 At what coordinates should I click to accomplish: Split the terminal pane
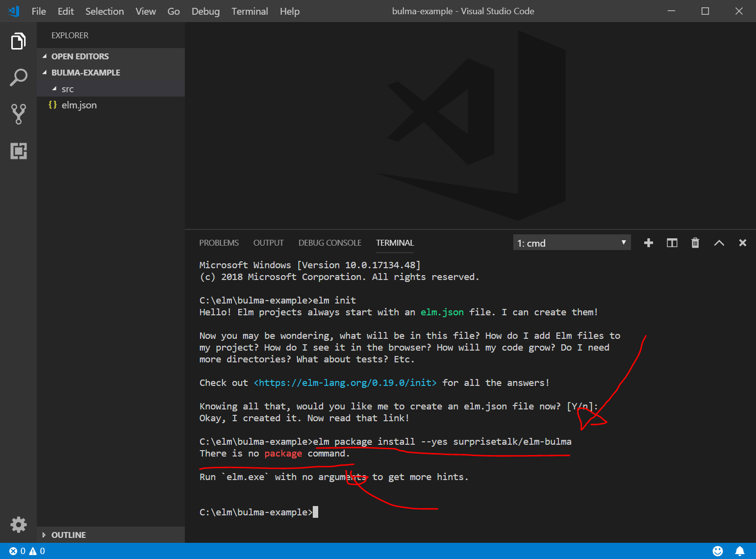pos(672,243)
